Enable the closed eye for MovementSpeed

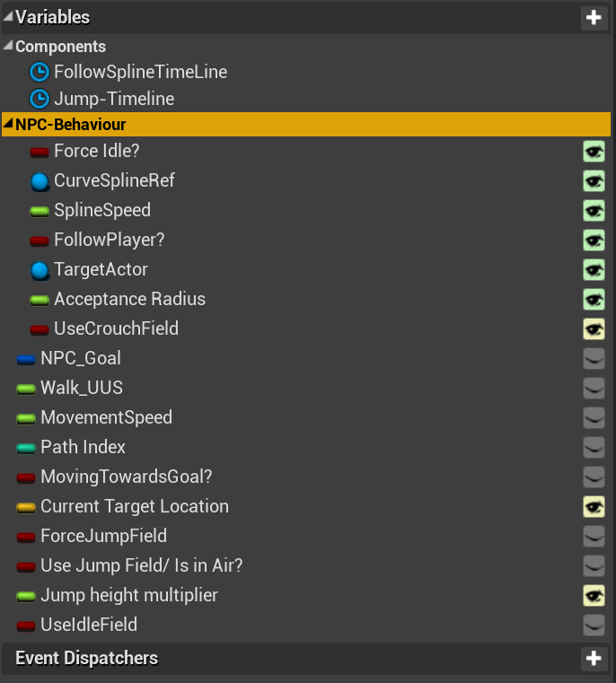click(594, 417)
